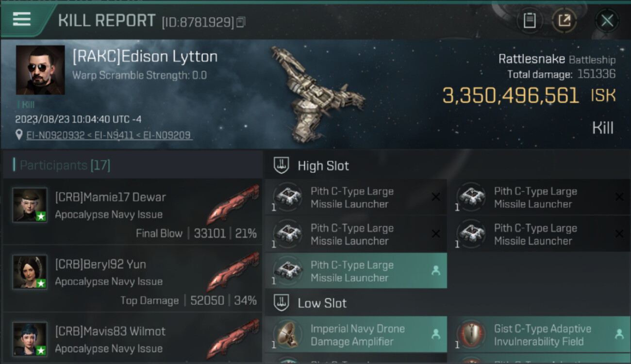Viewport: 631px width, 364px height.
Task: Select Beryl92 Yun's Apocalypse Navy Issue ship icon
Action: tap(232, 271)
